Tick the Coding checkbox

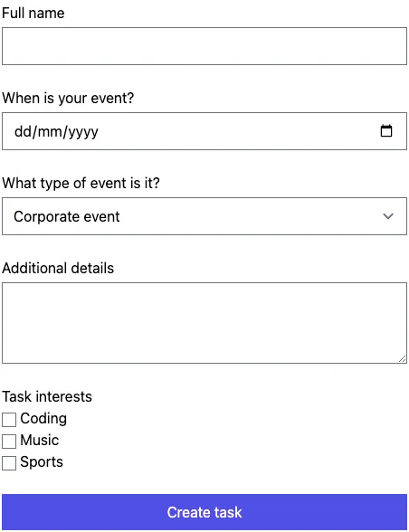[x=9, y=420]
